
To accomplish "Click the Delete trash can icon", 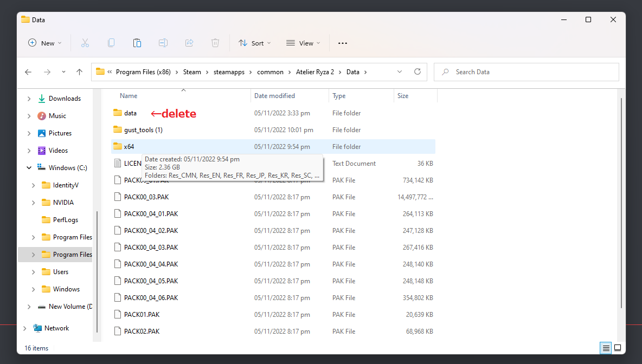I will tap(215, 43).
